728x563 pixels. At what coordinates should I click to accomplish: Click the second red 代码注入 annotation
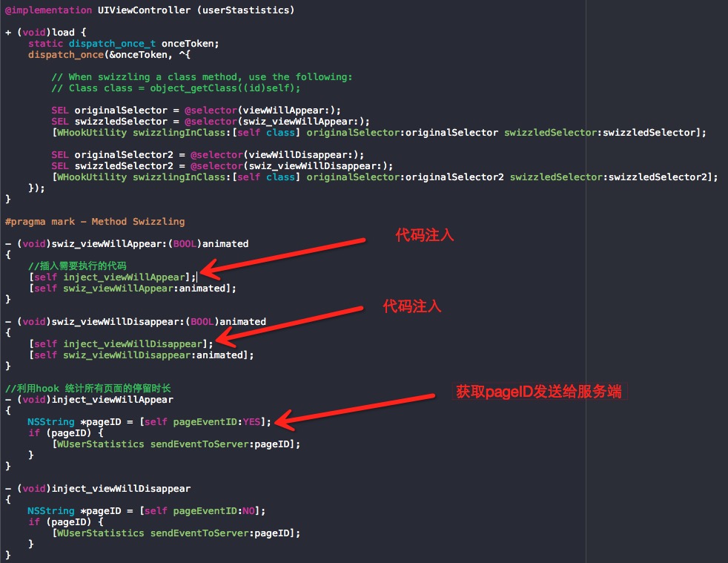pyautogui.click(x=412, y=306)
